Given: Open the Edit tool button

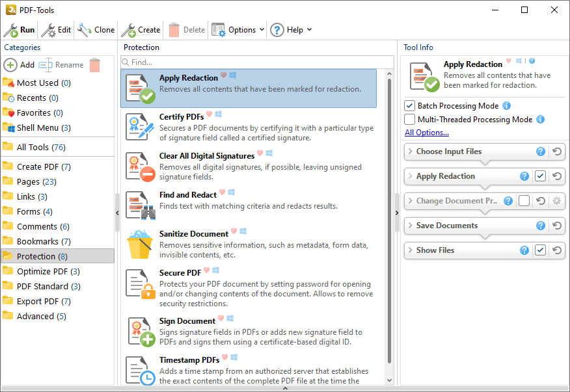Looking at the screenshot, I should 56,30.
